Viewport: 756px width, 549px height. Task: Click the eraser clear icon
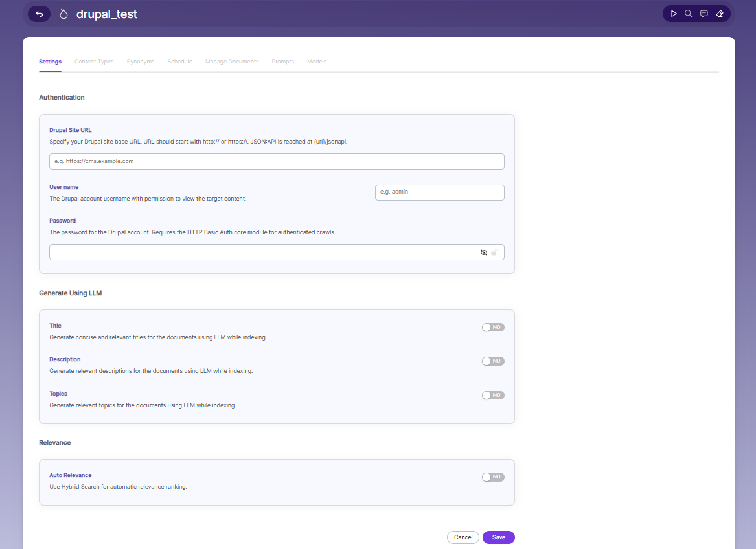pos(720,14)
